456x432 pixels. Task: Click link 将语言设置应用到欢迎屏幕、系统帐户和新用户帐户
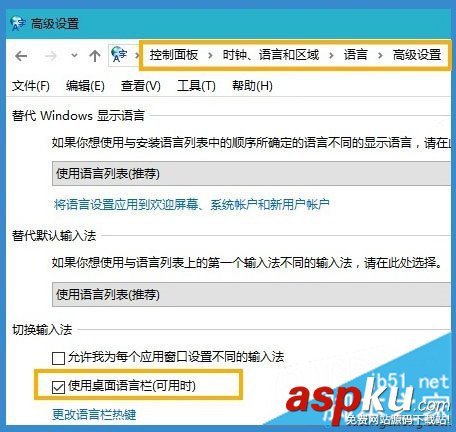pyautogui.click(x=192, y=204)
